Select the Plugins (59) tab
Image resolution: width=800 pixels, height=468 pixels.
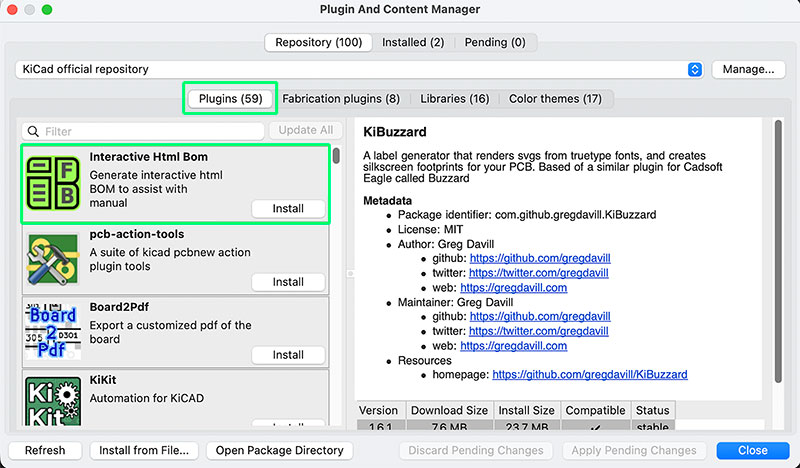[230, 98]
